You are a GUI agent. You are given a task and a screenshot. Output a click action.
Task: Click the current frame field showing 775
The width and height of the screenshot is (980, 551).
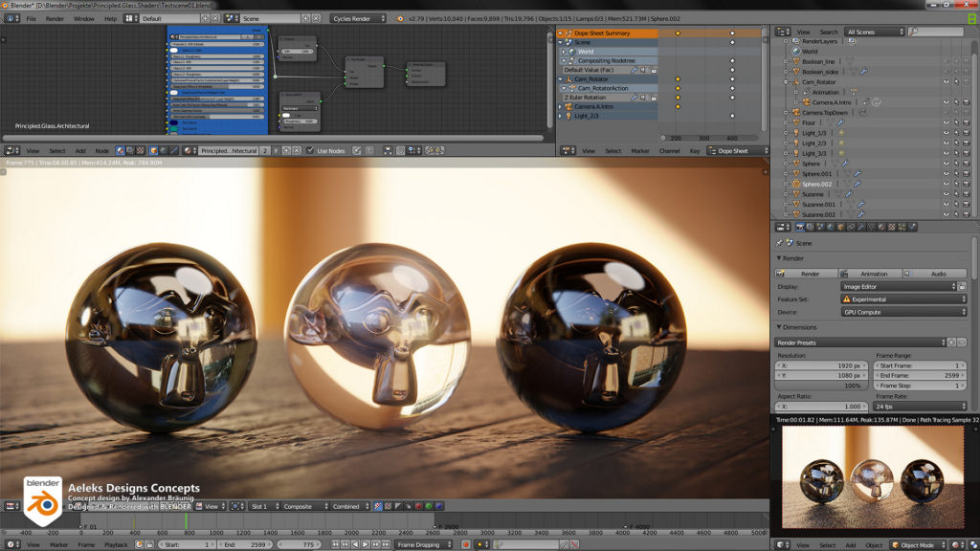coord(299,544)
